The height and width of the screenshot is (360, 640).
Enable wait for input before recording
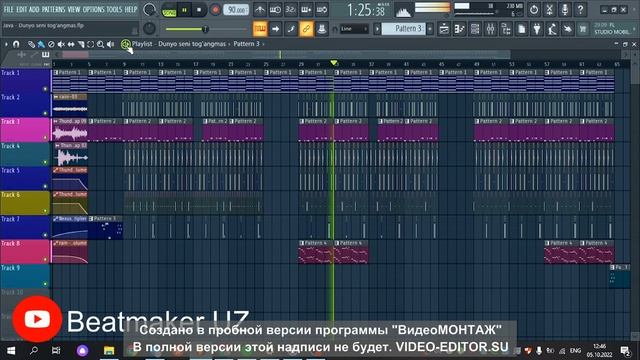[x=275, y=9]
